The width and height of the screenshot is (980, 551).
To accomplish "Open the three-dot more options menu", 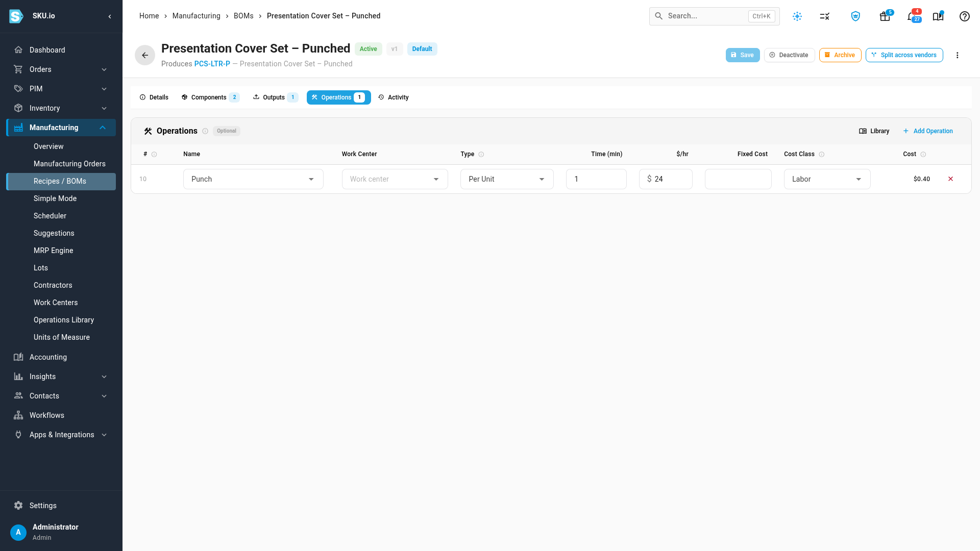I will tap(958, 55).
